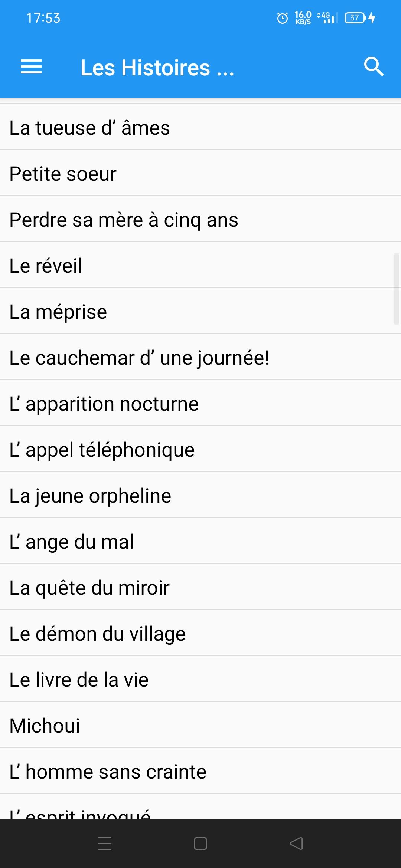Screen dimensions: 401x868
Task: Tap the Android home square icon
Action: point(200,844)
